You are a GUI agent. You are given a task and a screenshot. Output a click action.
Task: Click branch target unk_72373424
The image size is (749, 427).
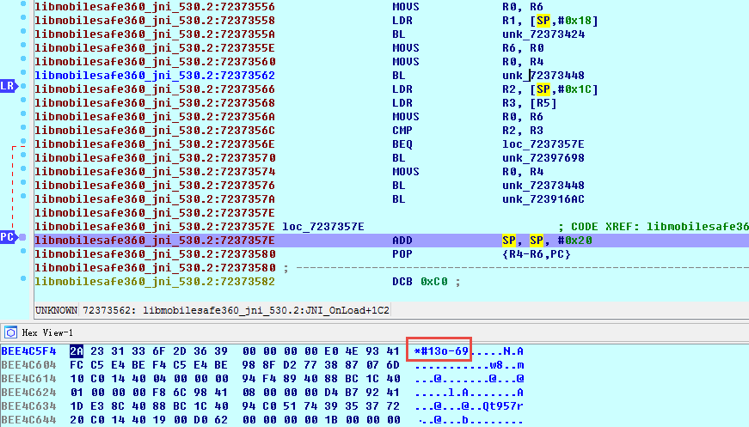pos(543,34)
